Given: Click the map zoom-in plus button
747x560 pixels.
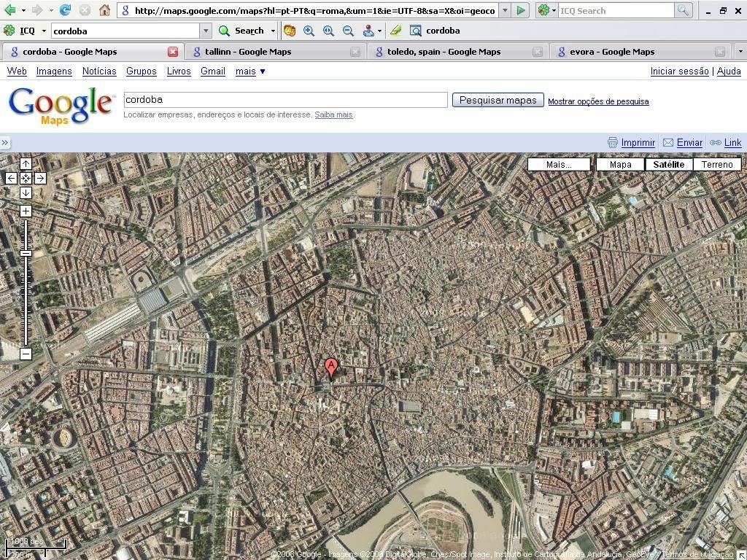Looking at the screenshot, I should click(26, 211).
